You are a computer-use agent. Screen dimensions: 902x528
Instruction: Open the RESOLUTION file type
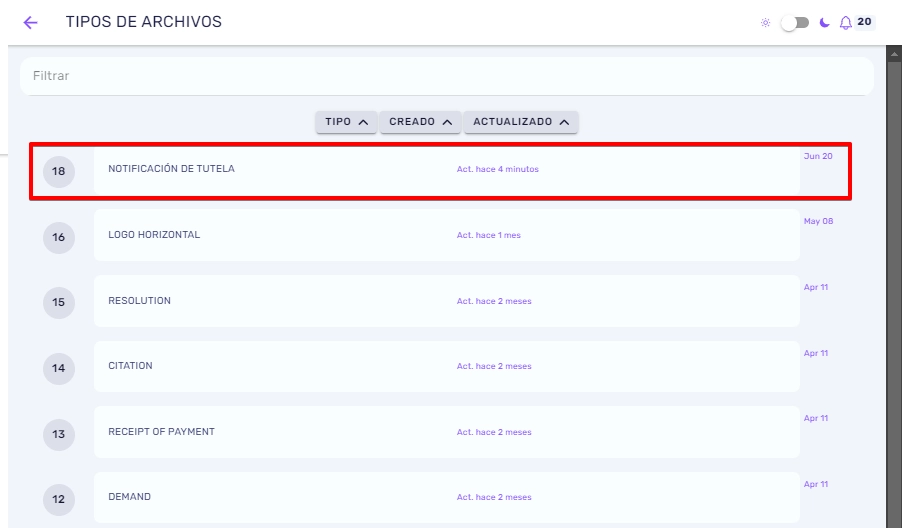pyautogui.click(x=446, y=301)
